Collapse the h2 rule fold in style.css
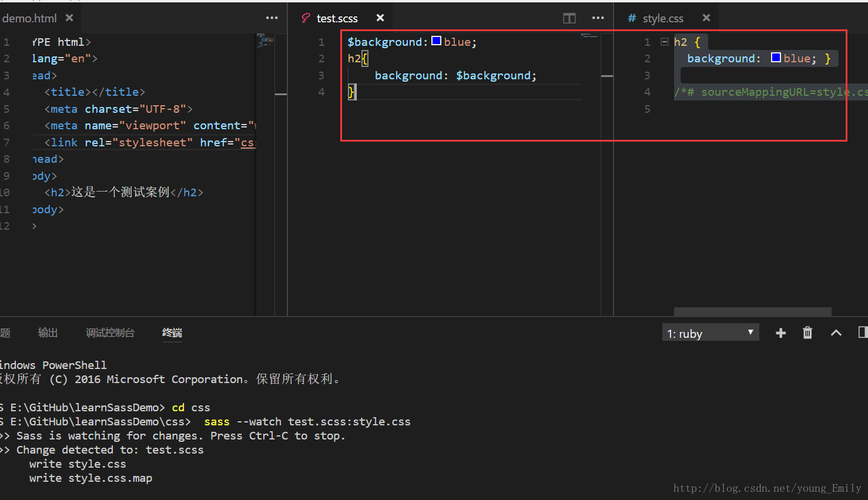 665,42
